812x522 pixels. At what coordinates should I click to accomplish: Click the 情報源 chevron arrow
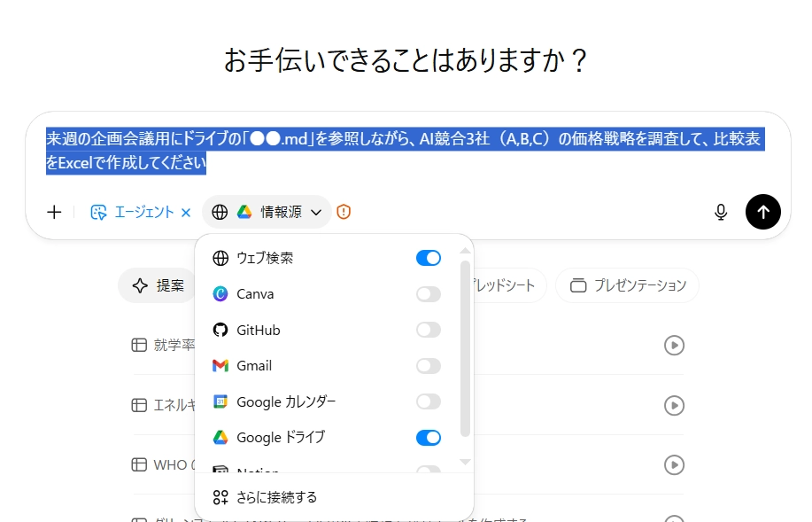[316, 213]
